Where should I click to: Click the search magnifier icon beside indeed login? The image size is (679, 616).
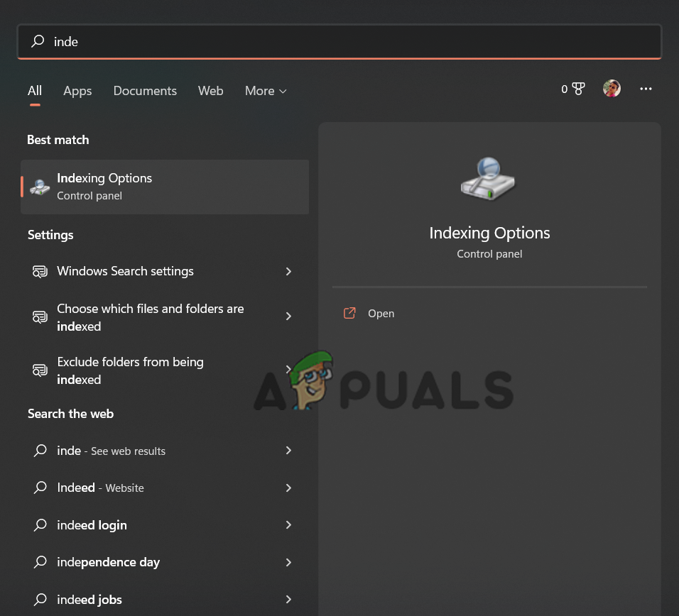tap(40, 525)
